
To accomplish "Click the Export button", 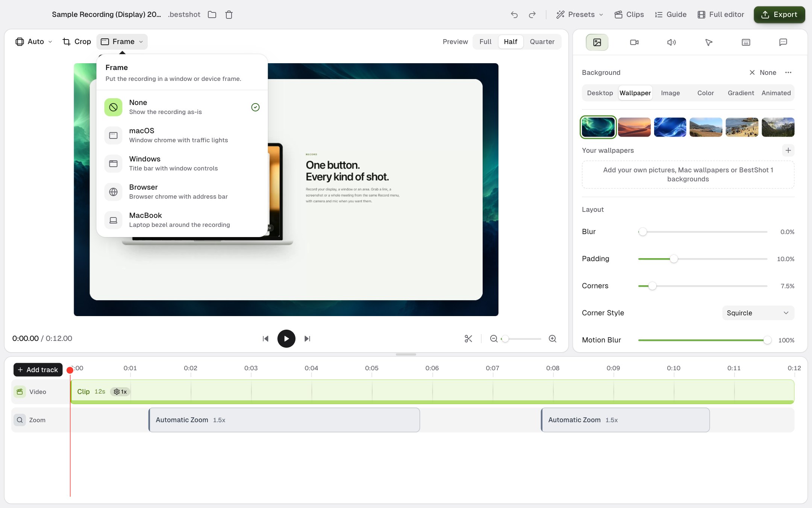I will (779, 15).
